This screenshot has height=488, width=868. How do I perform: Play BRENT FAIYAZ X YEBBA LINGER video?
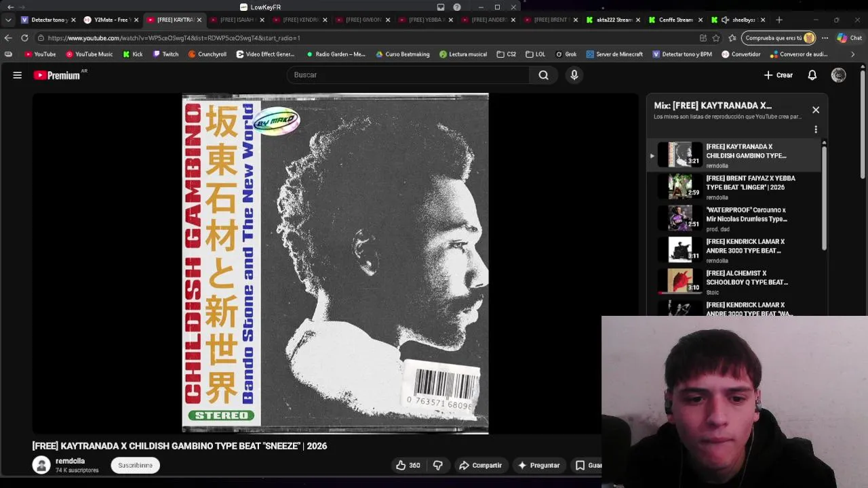[x=733, y=187]
